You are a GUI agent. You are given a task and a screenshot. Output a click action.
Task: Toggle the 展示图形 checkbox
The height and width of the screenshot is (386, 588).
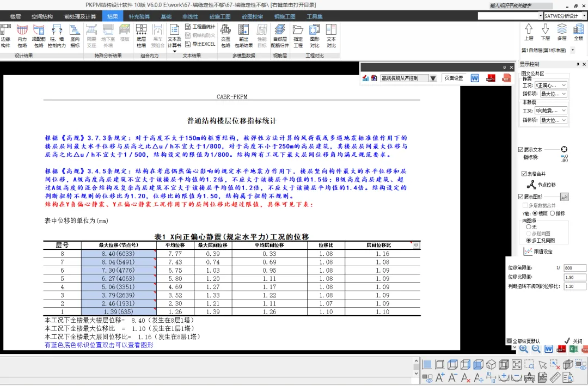pos(520,197)
